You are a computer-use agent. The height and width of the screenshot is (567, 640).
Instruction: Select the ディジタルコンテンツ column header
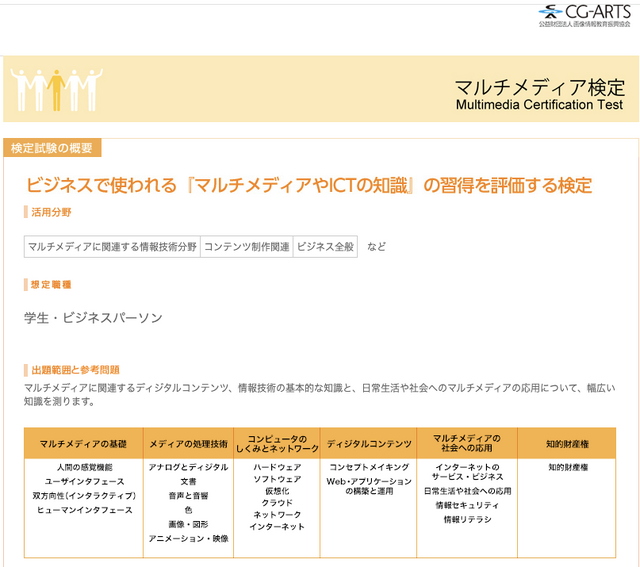[x=369, y=444]
